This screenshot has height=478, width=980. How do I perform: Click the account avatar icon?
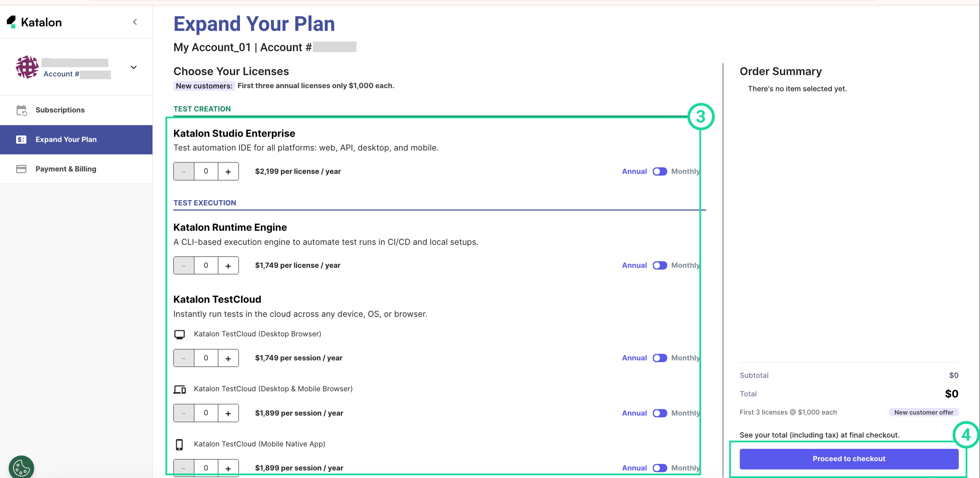click(x=27, y=67)
